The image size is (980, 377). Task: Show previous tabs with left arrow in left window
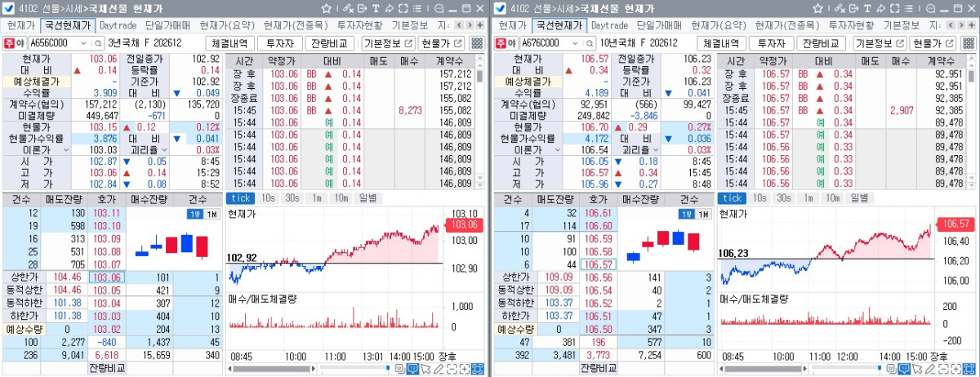click(459, 25)
